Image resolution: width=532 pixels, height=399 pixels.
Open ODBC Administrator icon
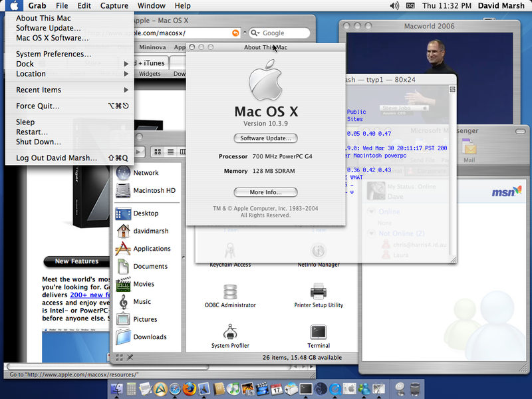(230, 291)
